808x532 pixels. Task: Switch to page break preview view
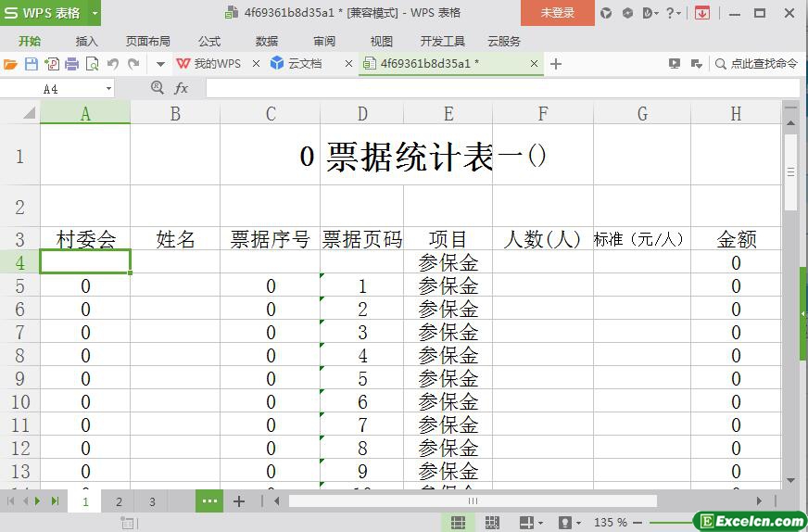tap(492, 523)
